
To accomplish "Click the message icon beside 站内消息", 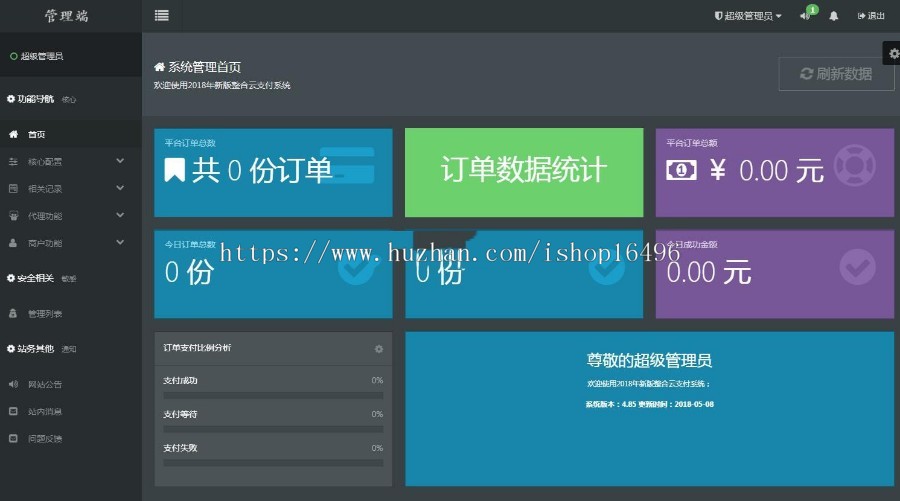I will click(13, 411).
